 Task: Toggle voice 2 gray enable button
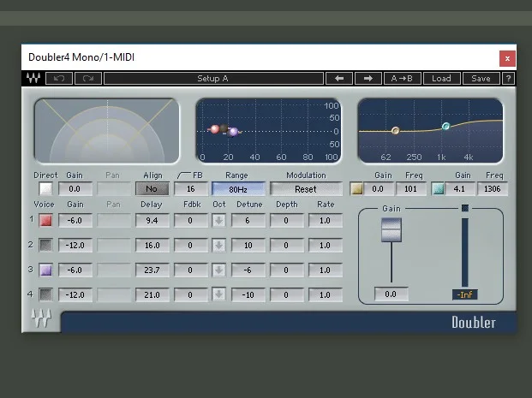pyautogui.click(x=45, y=245)
